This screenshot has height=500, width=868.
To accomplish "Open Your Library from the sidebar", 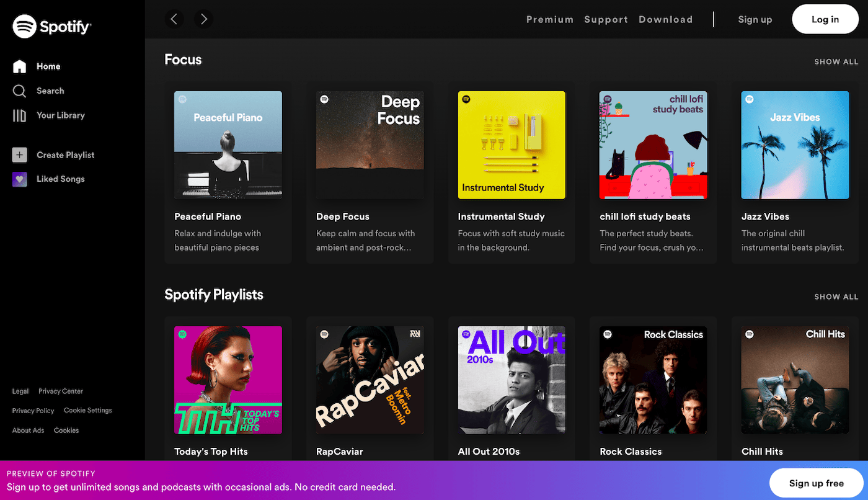I will pos(61,115).
